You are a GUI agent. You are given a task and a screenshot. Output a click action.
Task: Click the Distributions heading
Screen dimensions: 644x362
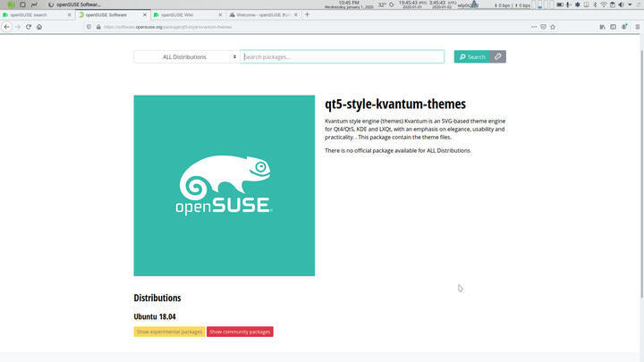tap(157, 298)
